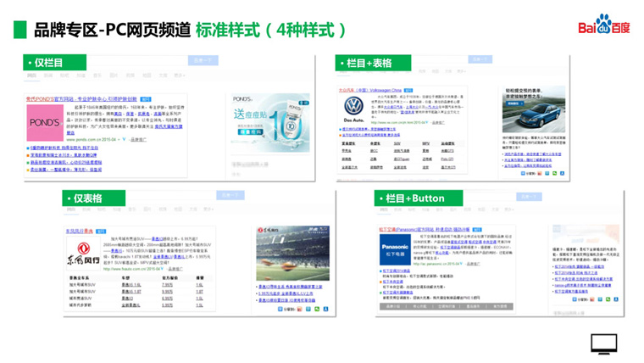
Task: Click the official badge beside POND'S title
Action: click(146, 99)
